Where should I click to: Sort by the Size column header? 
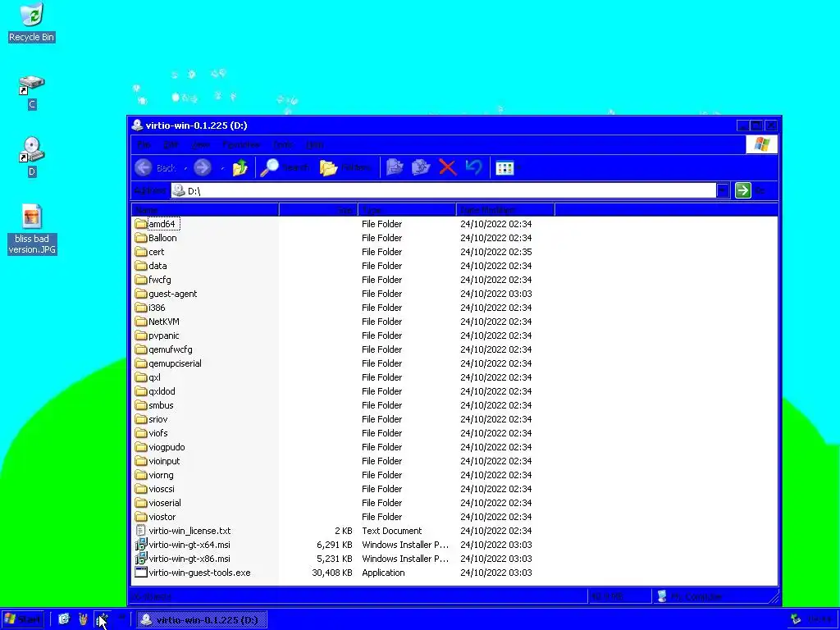[318, 210]
